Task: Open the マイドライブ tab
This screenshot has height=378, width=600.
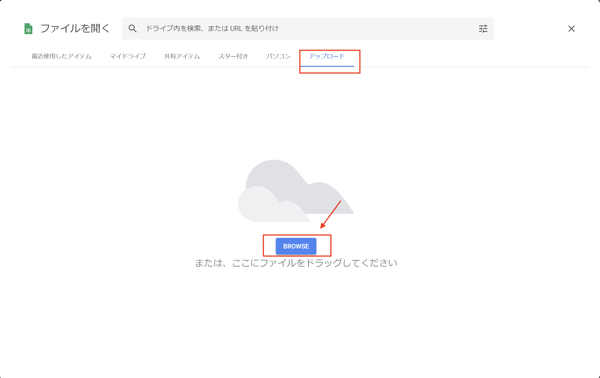Action: pyautogui.click(x=127, y=56)
